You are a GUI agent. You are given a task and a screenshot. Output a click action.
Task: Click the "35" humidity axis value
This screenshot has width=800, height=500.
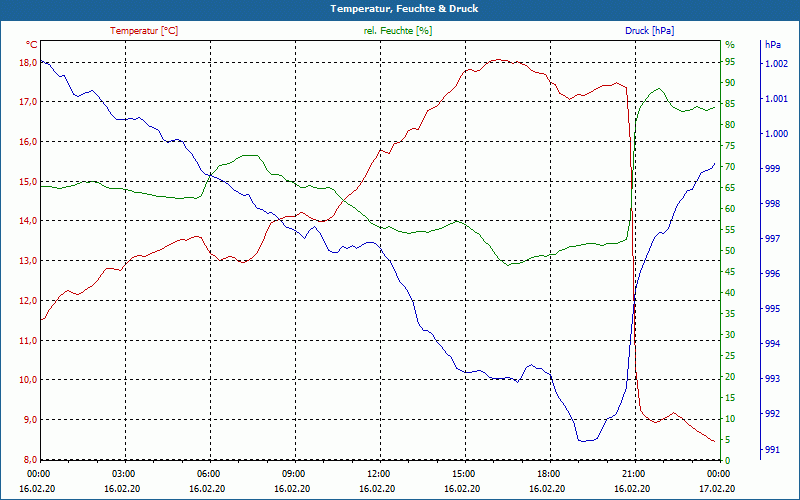pos(730,314)
